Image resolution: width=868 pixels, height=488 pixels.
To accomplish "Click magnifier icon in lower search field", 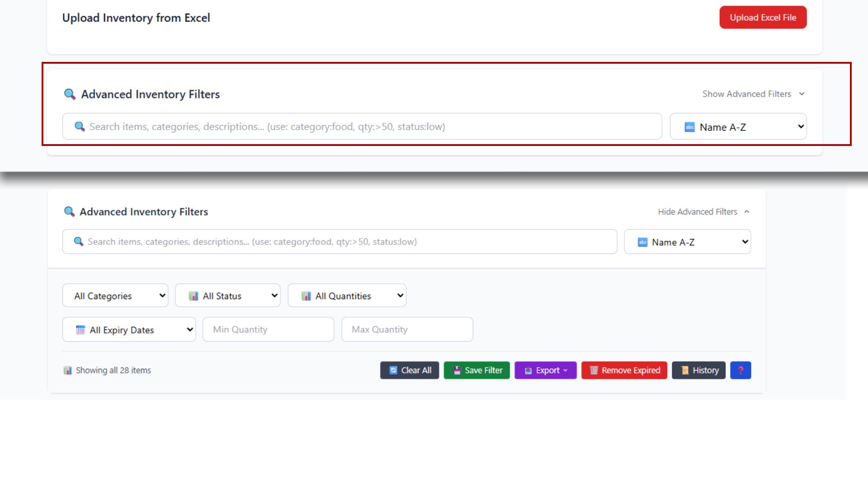I will (x=78, y=241).
